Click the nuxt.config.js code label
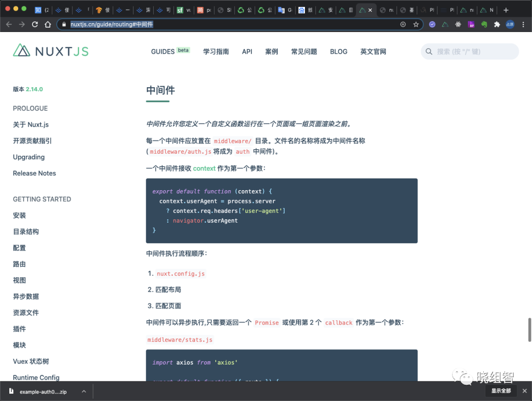532x401 pixels. (x=180, y=274)
